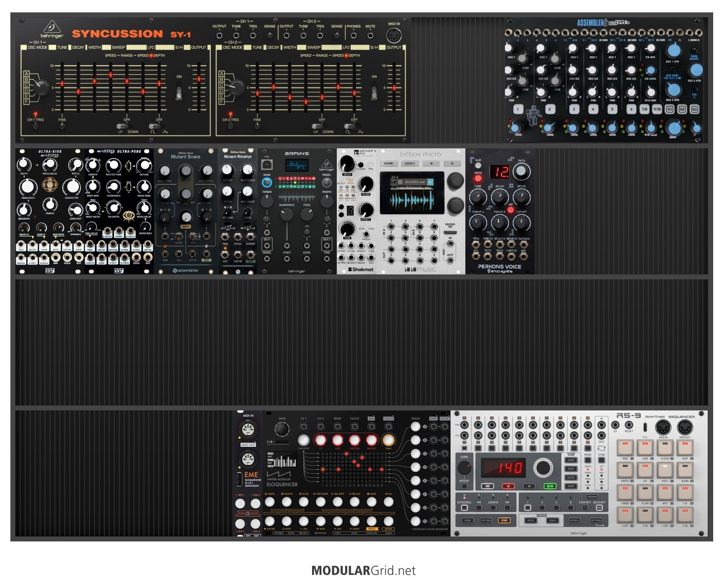Click the EME MIDI OUT socket
Screen dimensions: 728x581
pos(248,459)
